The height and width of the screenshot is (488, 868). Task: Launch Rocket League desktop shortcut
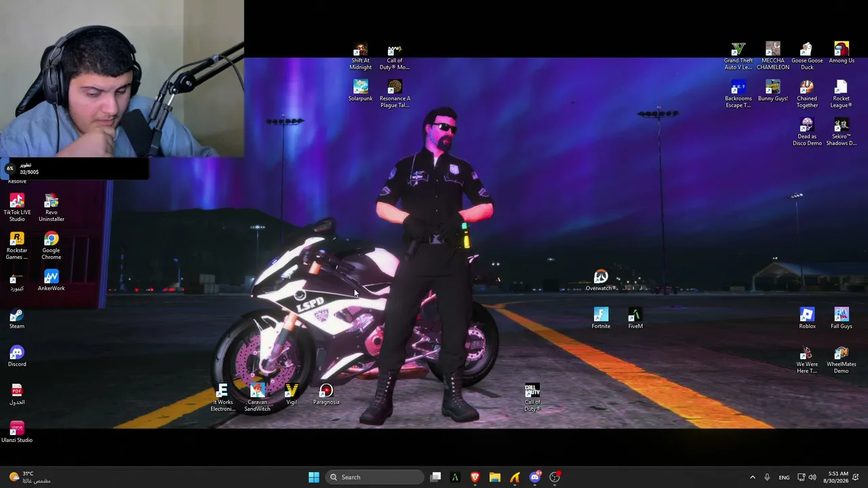842,94
